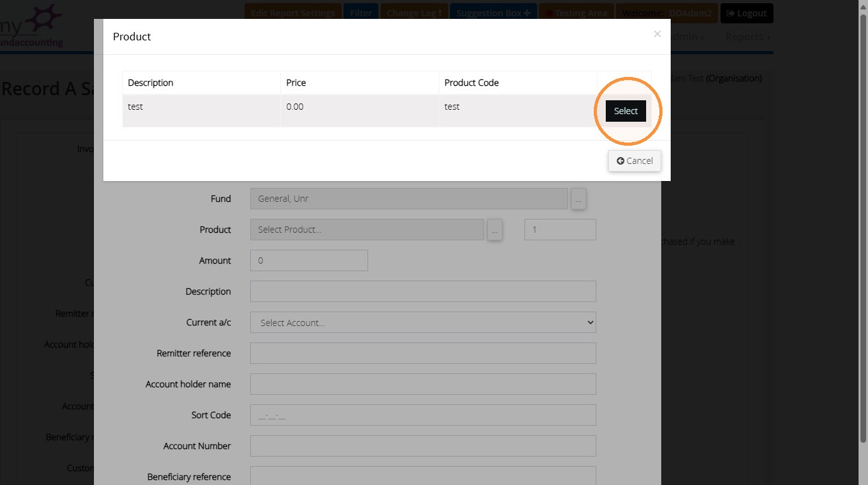Open the Product lookup ellipsis button
This screenshot has height=485, width=868.
(x=495, y=230)
